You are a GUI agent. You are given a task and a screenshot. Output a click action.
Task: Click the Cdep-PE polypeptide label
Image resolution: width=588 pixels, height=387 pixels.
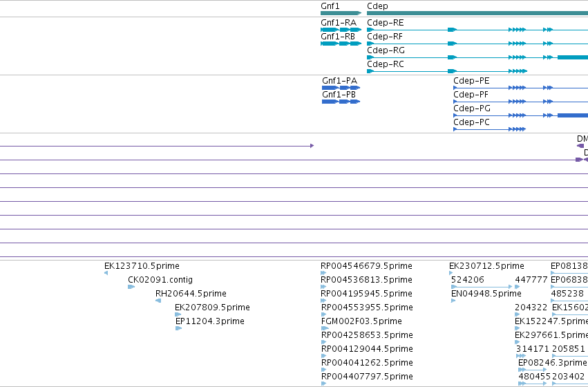[471, 81]
